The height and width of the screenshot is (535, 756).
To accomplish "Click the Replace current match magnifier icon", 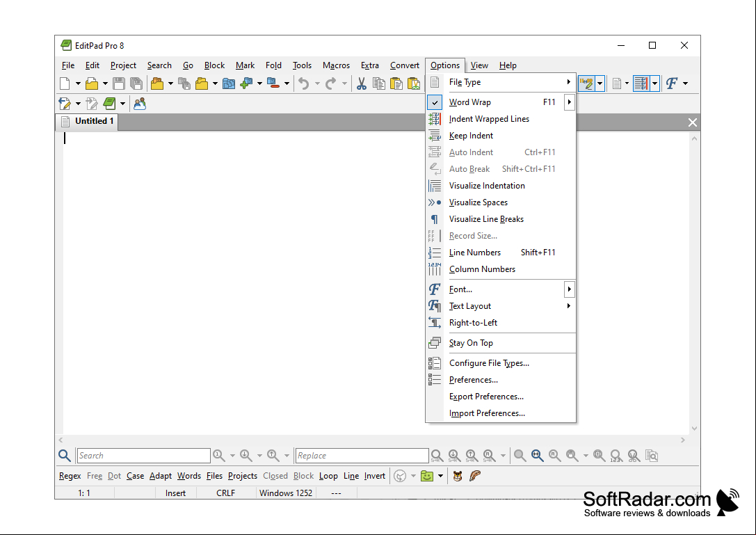I will (437, 456).
